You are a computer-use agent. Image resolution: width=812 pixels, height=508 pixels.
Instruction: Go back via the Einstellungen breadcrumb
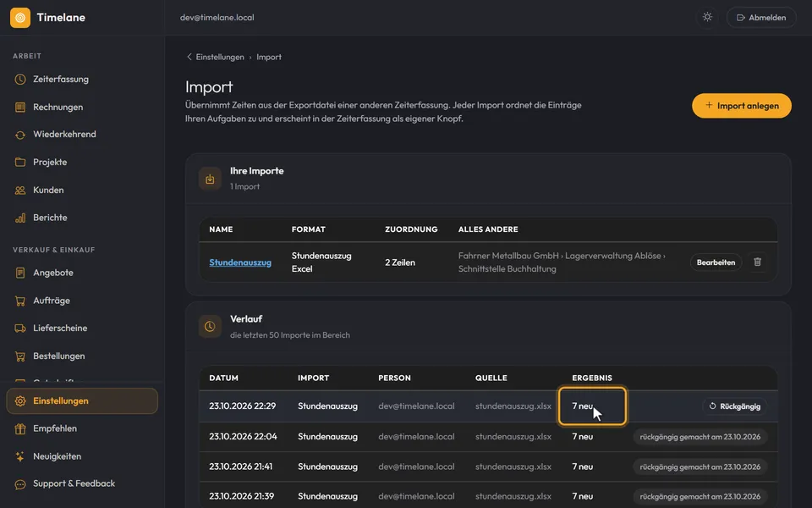coord(220,57)
